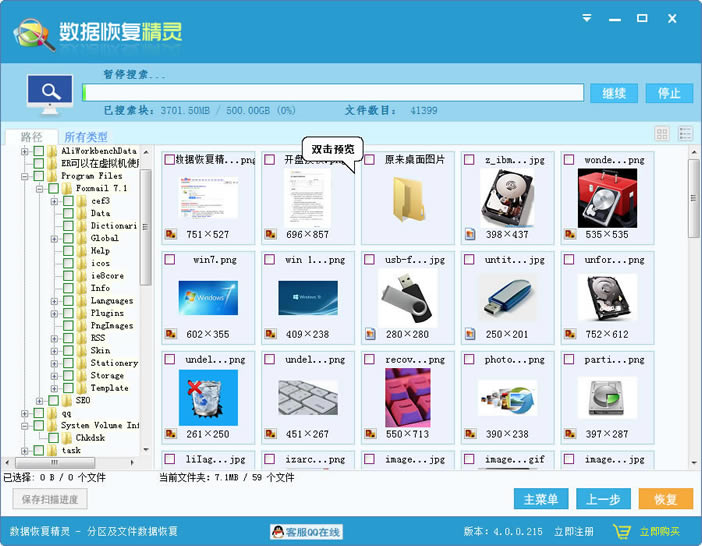Check the box for image...gif
The image size is (702, 546).
[469, 459]
